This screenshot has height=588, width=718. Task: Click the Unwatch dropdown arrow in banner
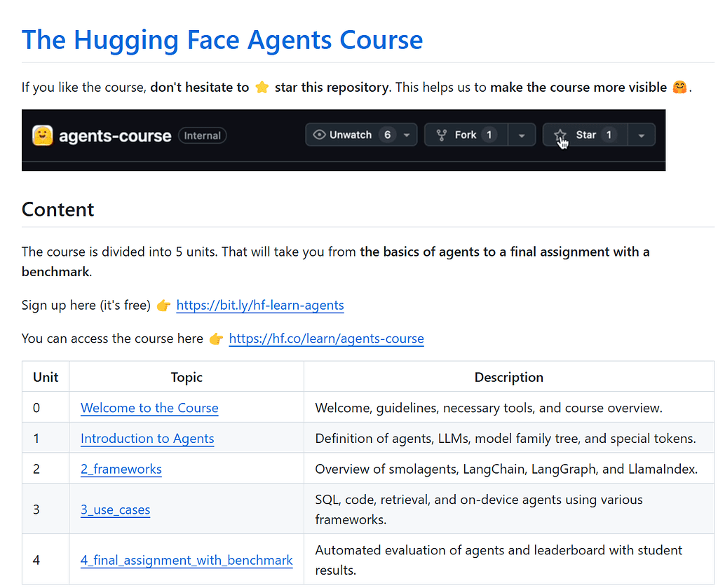(407, 135)
